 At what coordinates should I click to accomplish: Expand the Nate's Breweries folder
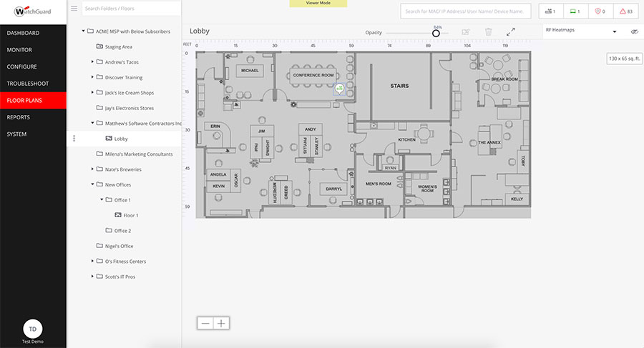click(x=92, y=169)
